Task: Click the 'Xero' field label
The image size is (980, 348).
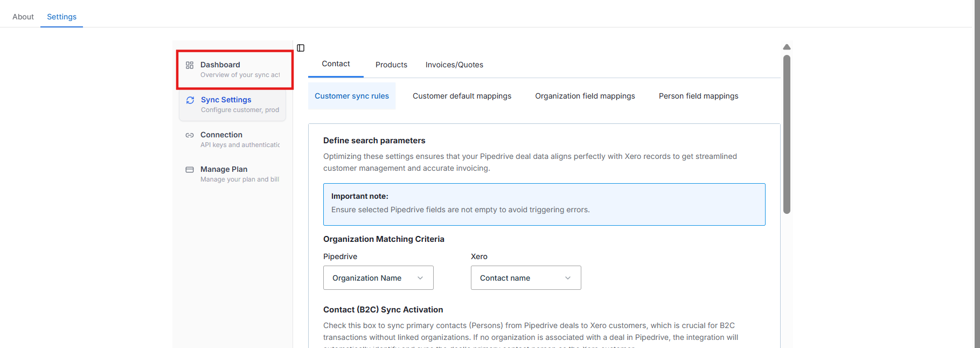Action: 479,256
